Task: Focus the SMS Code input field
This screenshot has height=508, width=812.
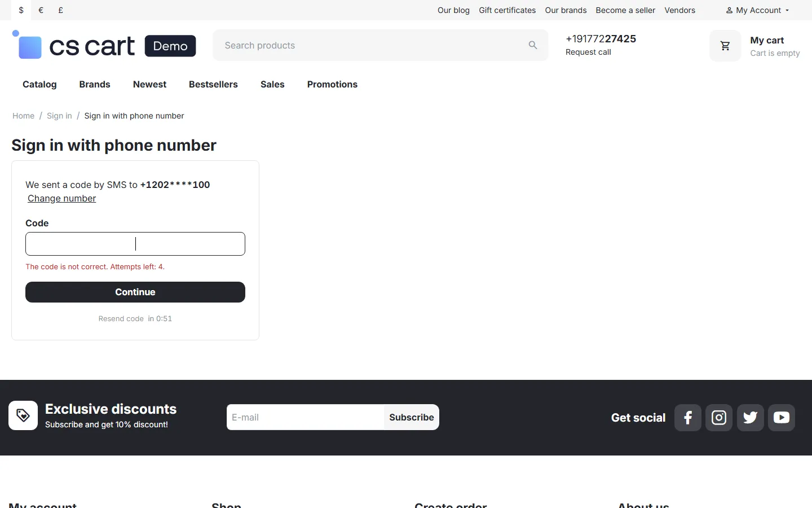Action: click(x=135, y=244)
